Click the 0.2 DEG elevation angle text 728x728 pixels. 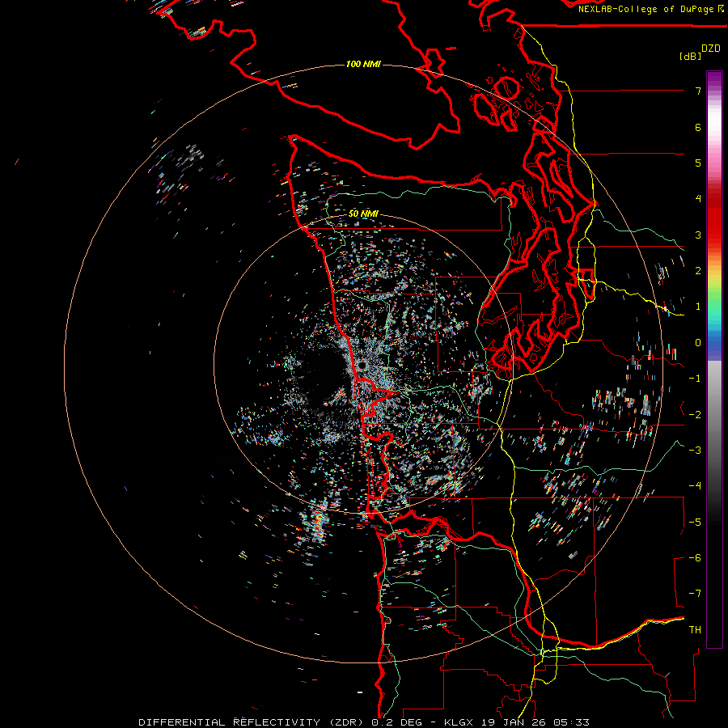pos(397,722)
